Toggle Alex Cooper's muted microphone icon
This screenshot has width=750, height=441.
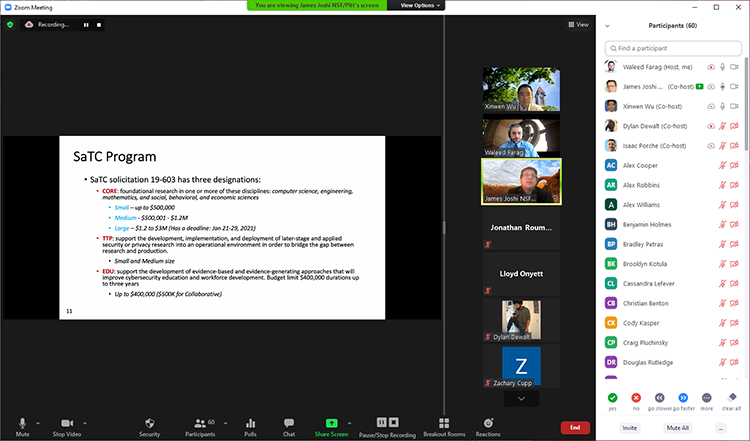723,165
